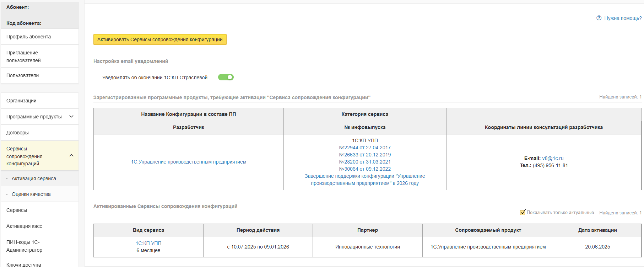Image resolution: width=644 pixels, height=267 pixels.
Task: Click the "Период действия" column header
Action: [x=258, y=230]
